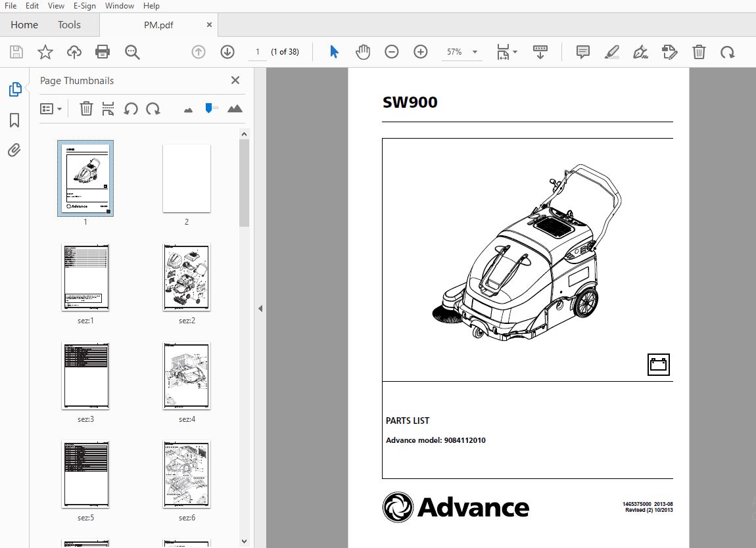Click the Fit page width tool icon

503,51
